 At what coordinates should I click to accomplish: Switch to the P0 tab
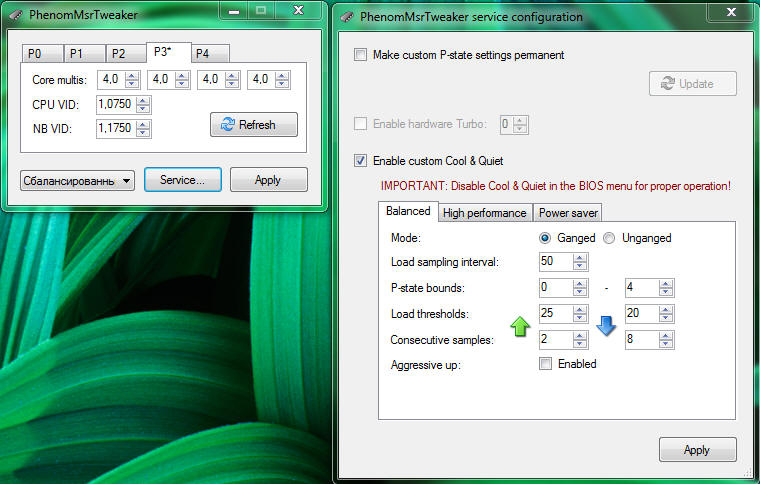(x=42, y=53)
